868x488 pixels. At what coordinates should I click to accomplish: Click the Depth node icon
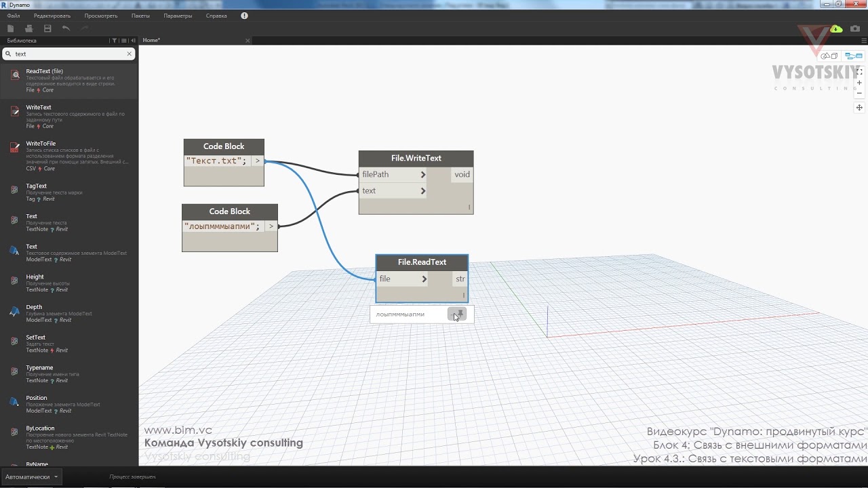pos(14,311)
